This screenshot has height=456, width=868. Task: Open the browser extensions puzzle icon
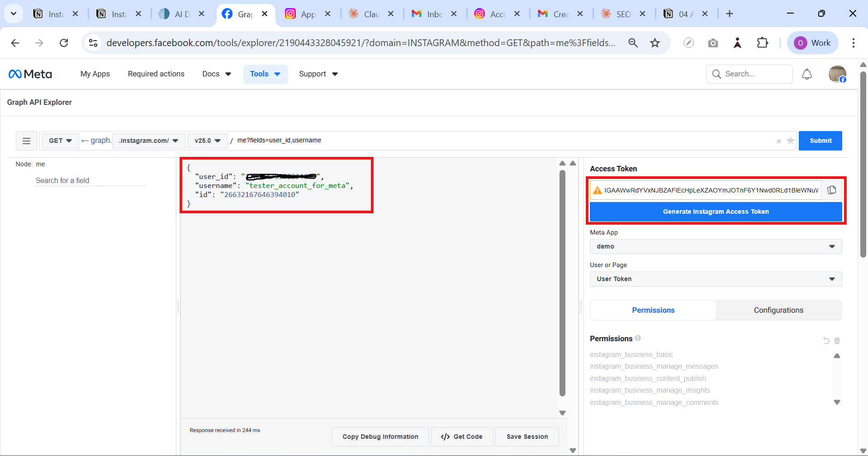click(763, 43)
